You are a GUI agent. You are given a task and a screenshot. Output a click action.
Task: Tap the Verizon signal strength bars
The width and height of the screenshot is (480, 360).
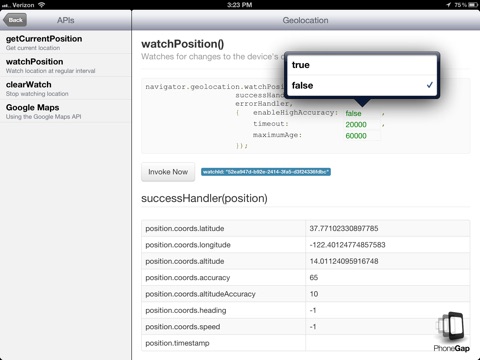(x=6, y=5)
